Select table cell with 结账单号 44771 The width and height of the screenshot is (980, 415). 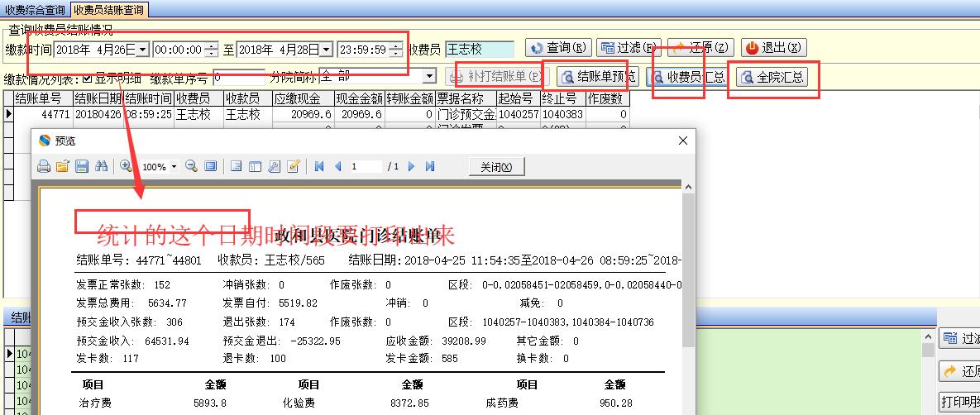42,114
